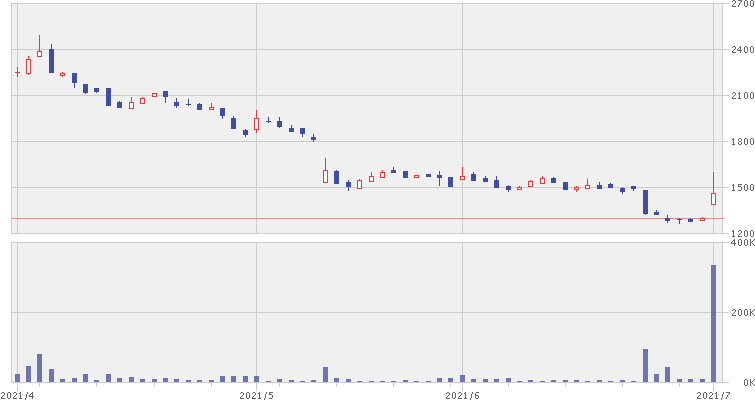Viewport: 755px width, 400px height.
Task: Click the 2021/7 date label
Action: [x=712, y=394]
